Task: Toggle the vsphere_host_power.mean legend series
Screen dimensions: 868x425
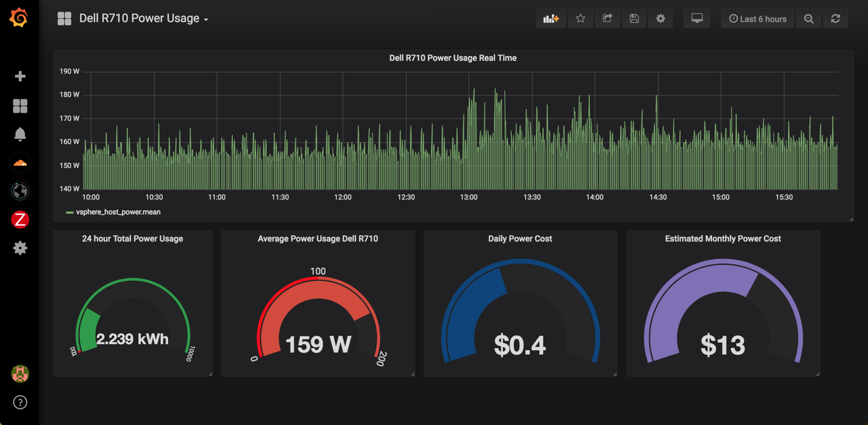Action: point(118,212)
